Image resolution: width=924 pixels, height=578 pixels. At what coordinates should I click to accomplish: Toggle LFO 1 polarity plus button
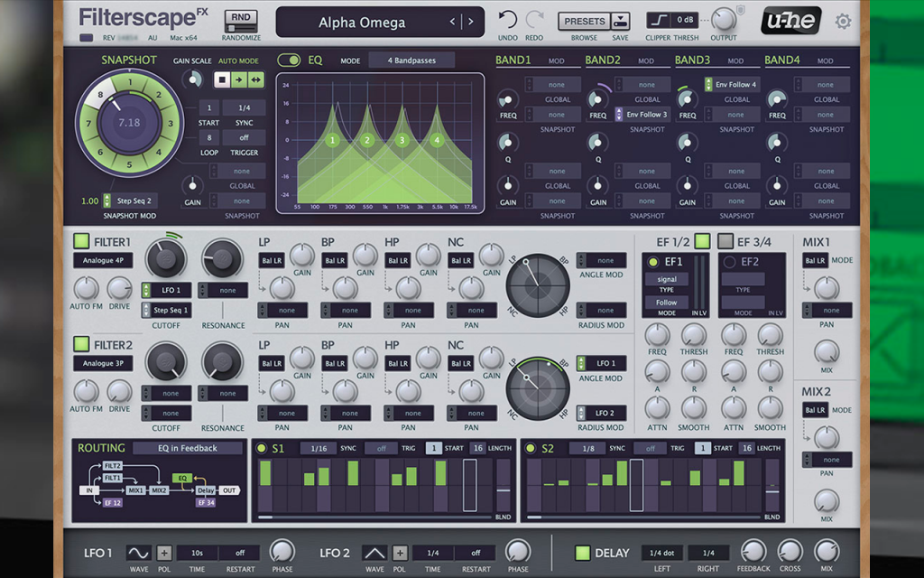164,554
